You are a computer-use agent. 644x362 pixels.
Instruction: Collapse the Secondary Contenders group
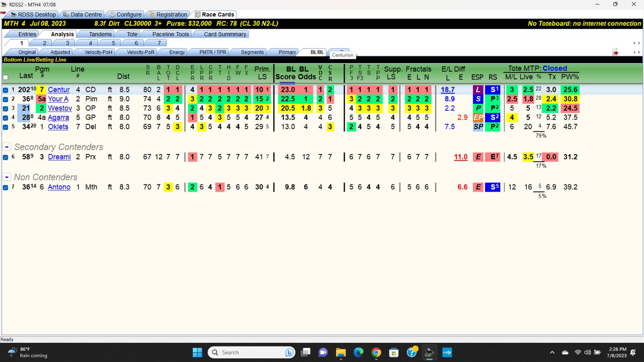point(7,147)
